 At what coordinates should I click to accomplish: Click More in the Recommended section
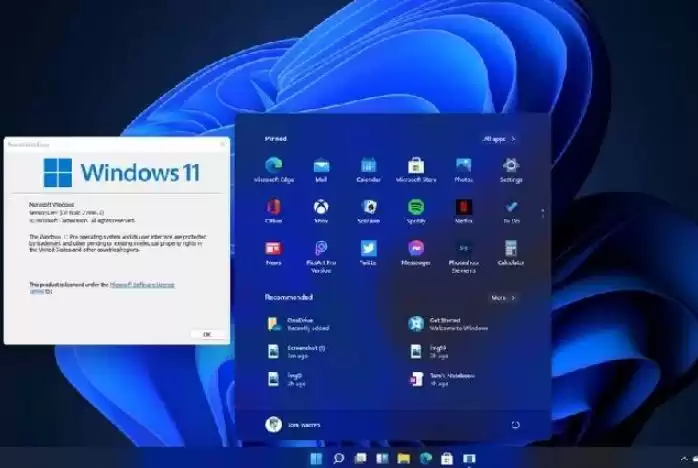(x=503, y=297)
